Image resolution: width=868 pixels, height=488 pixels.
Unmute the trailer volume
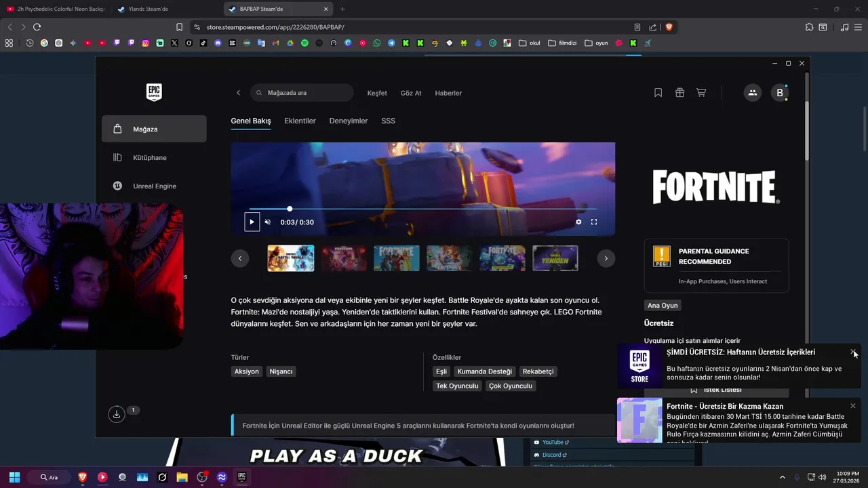267,222
